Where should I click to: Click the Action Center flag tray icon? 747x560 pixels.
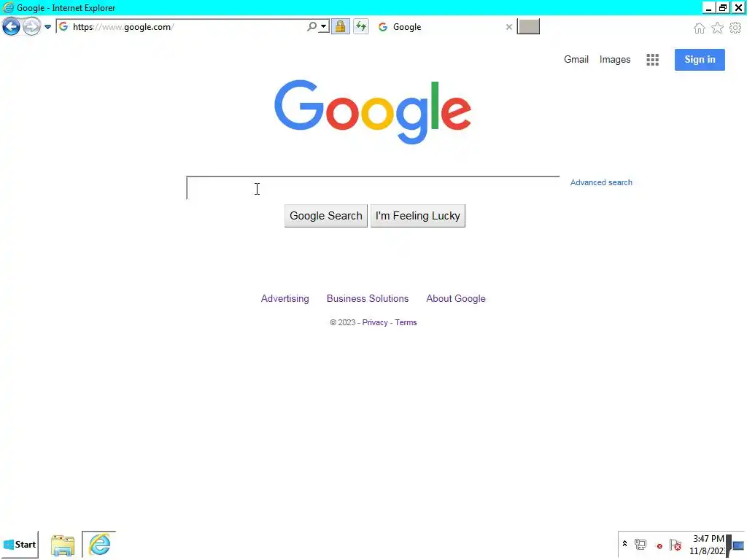(675, 545)
